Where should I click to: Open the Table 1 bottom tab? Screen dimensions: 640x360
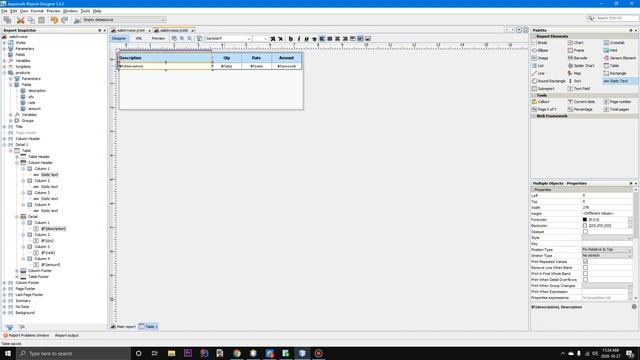point(148,327)
